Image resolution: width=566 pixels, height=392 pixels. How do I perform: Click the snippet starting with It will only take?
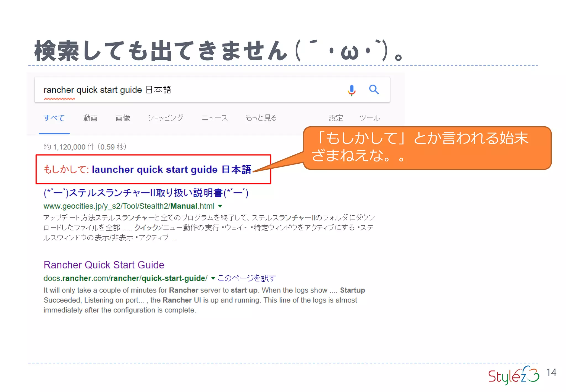[204, 300]
